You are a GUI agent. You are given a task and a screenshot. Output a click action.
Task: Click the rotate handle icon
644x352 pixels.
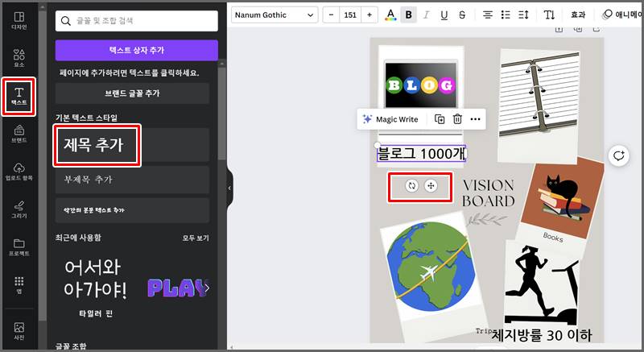click(411, 185)
